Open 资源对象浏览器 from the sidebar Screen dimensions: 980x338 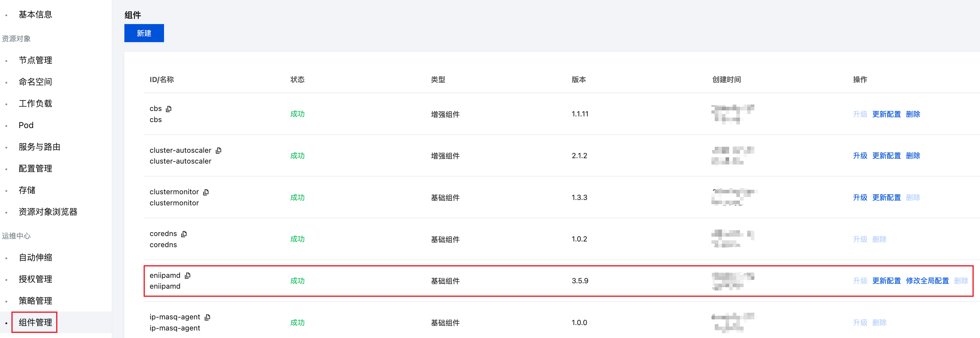(48, 212)
